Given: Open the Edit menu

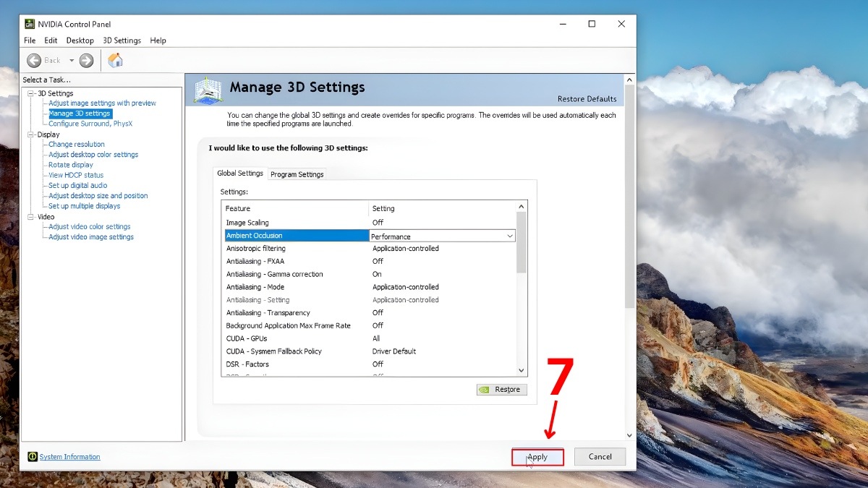Looking at the screenshot, I should pyautogui.click(x=51, y=40).
